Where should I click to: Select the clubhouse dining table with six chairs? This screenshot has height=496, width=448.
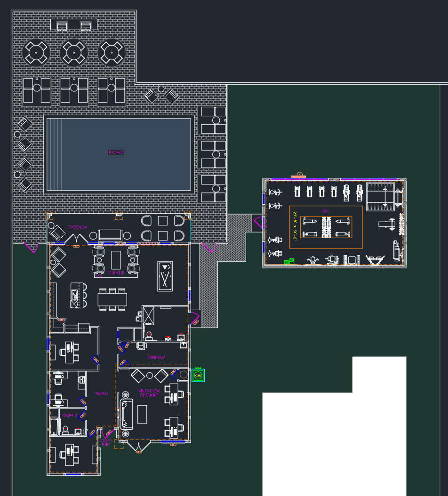112,299
